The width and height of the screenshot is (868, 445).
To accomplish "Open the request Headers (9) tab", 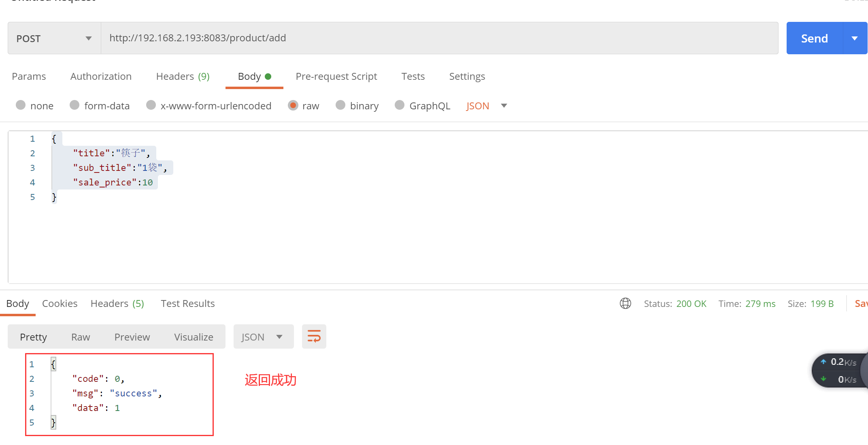I will [x=183, y=77].
